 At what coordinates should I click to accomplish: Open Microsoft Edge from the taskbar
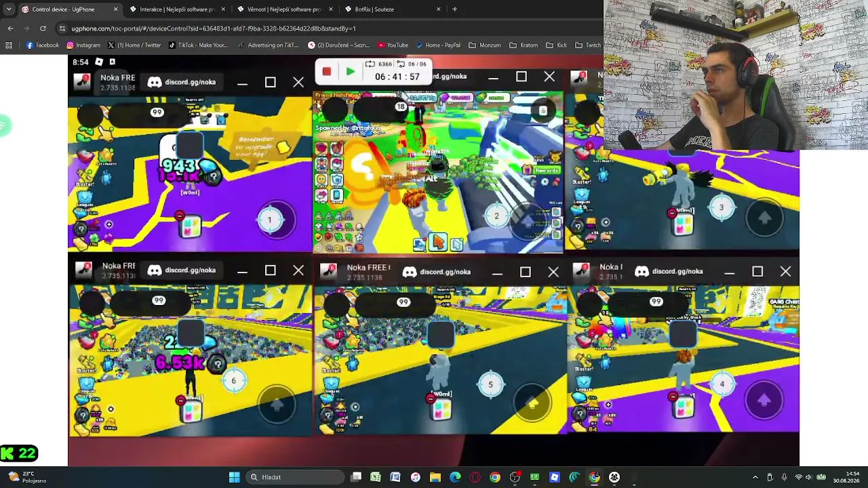tap(455, 477)
